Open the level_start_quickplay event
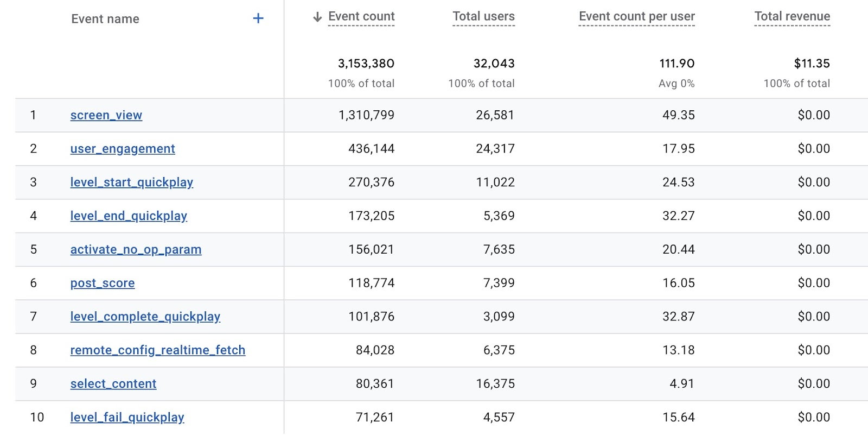868x441 pixels. click(x=132, y=182)
